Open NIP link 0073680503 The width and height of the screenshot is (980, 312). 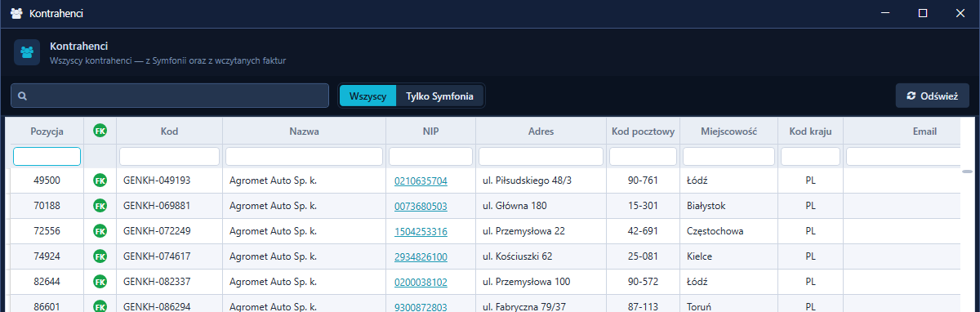coord(421,206)
